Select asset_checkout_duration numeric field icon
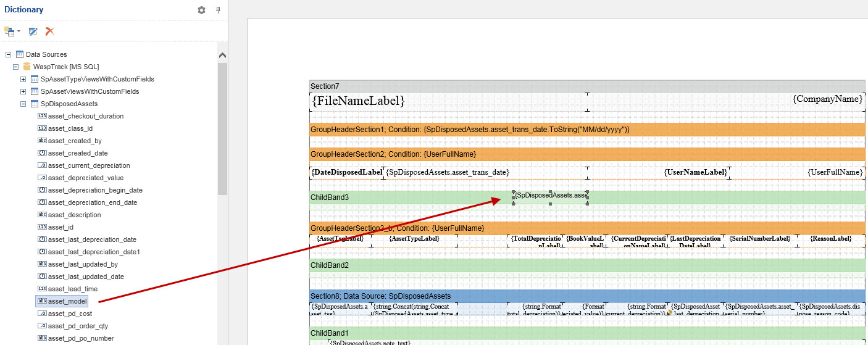Viewport: 868px width, 345px height. tap(42, 116)
